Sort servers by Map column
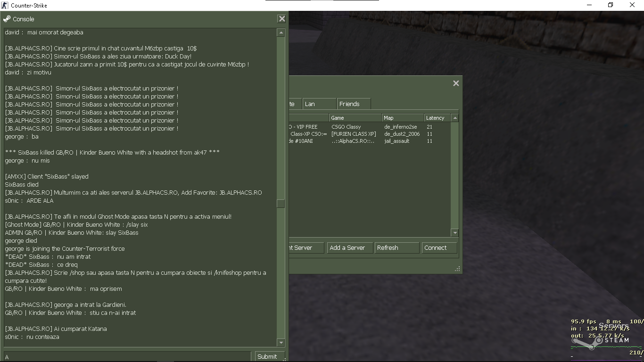644x362 pixels. (x=403, y=118)
